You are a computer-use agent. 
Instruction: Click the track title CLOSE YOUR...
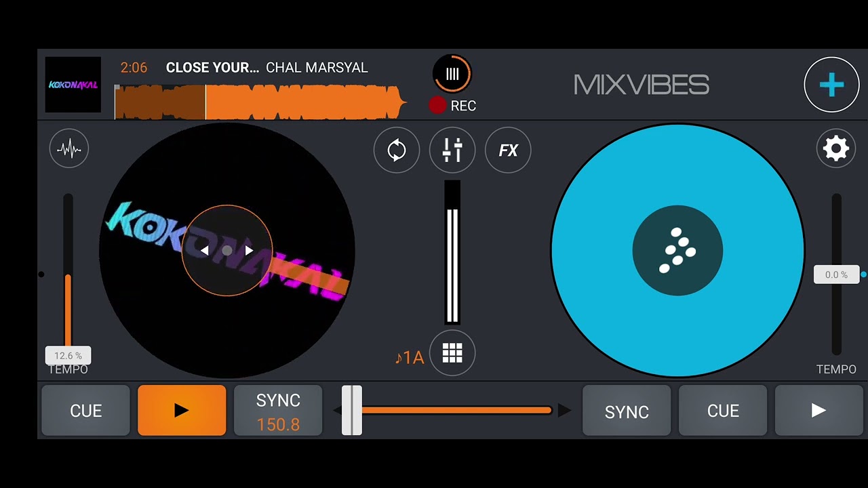pos(212,68)
